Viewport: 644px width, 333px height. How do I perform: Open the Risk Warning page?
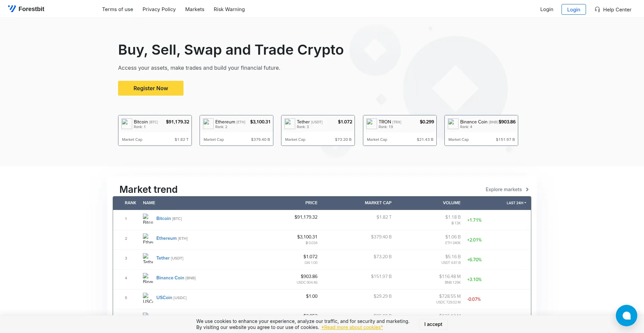tap(229, 9)
